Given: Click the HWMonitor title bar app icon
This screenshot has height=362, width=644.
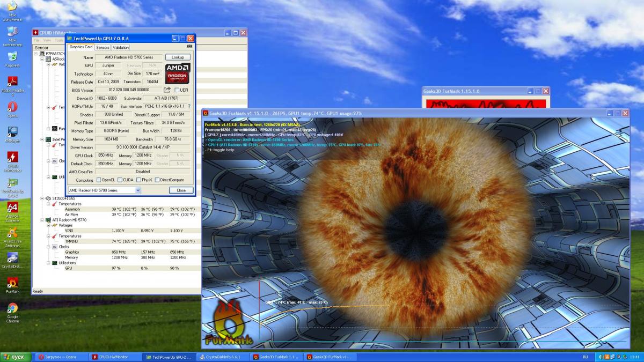Looking at the screenshot, I should (36, 32).
